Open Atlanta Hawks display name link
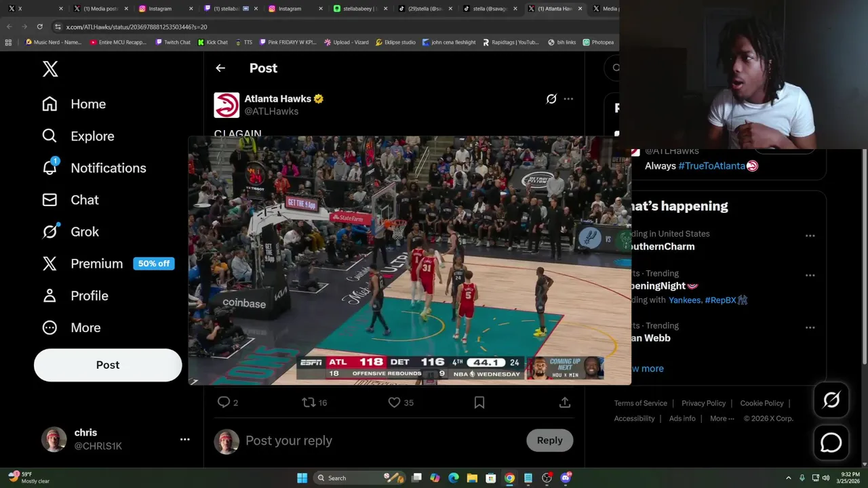The image size is (868, 488). point(277,98)
